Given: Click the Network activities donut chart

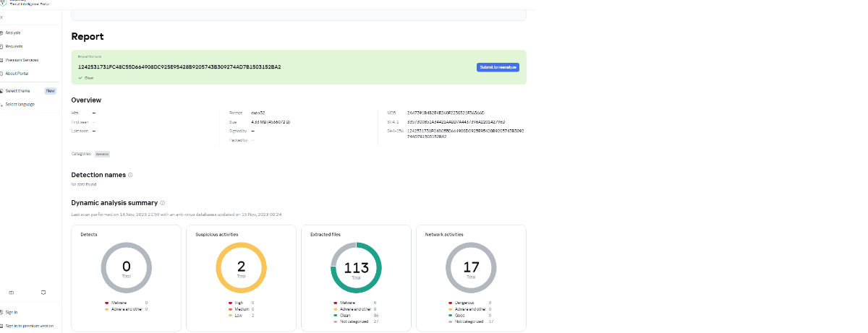Looking at the screenshot, I should point(471,267).
